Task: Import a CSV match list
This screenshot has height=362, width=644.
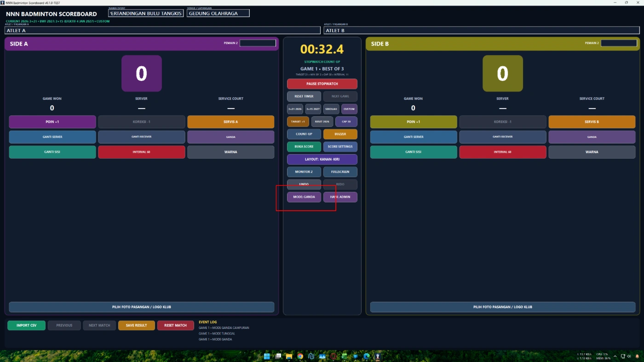Action: 27,325
